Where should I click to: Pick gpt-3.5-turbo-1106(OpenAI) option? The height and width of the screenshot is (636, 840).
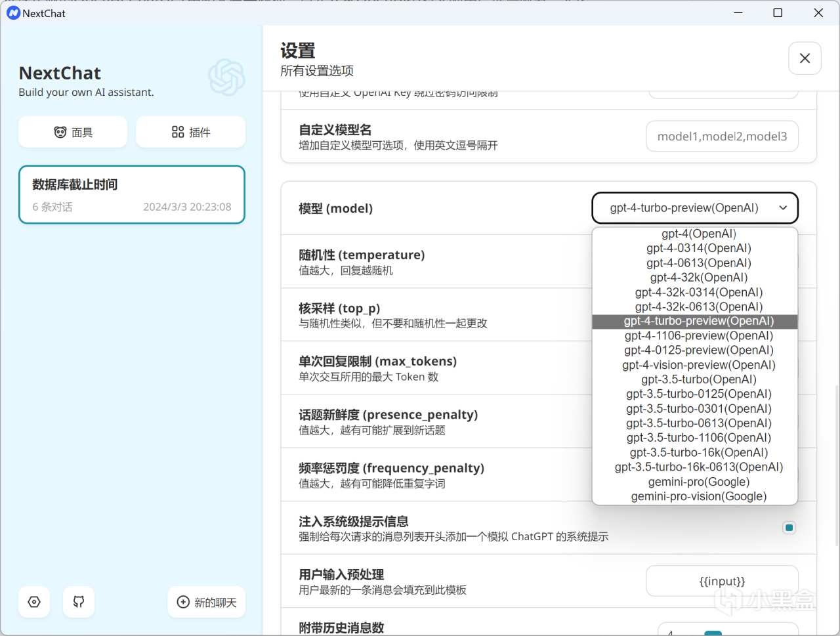pos(695,438)
